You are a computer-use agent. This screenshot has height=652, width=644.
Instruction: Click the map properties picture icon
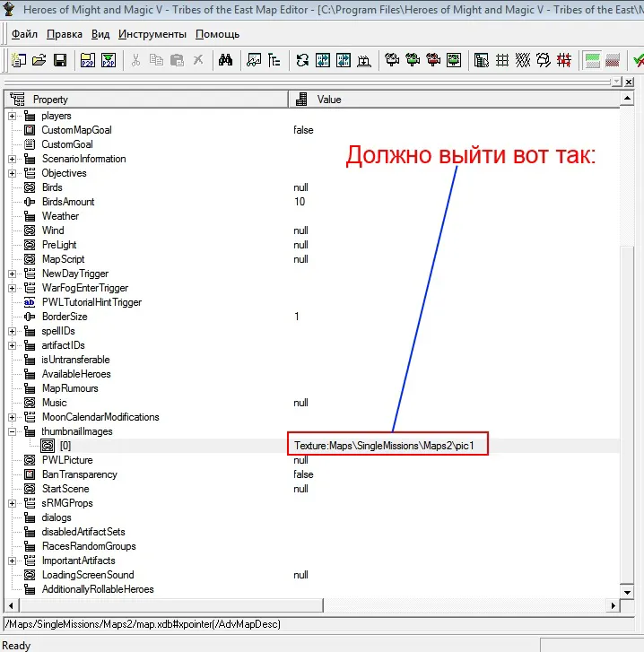(254, 60)
